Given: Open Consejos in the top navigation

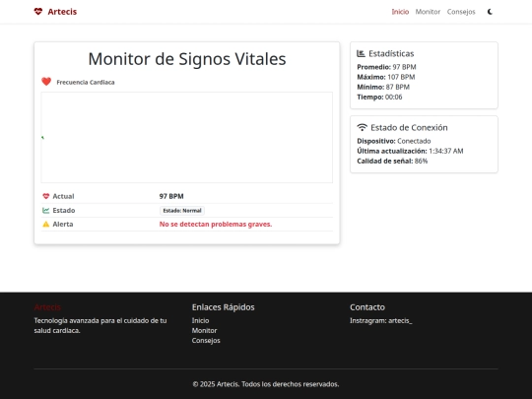Looking at the screenshot, I should [x=461, y=12].
